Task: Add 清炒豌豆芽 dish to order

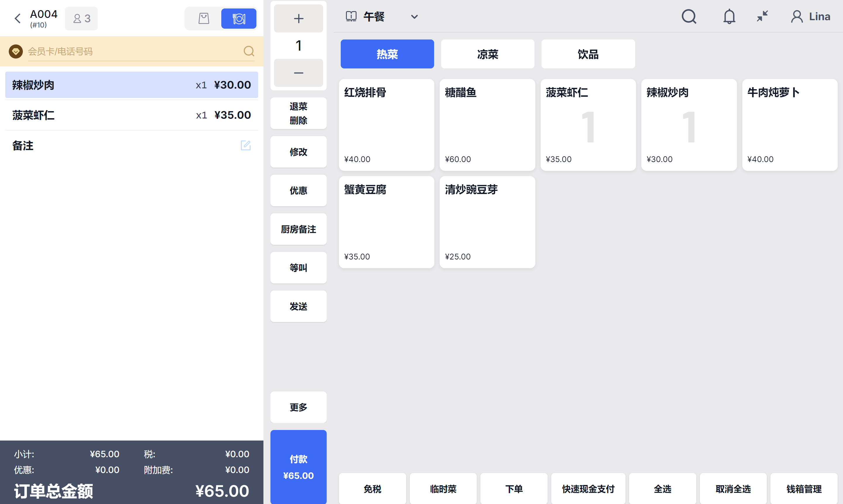Action: pos(487,222)
